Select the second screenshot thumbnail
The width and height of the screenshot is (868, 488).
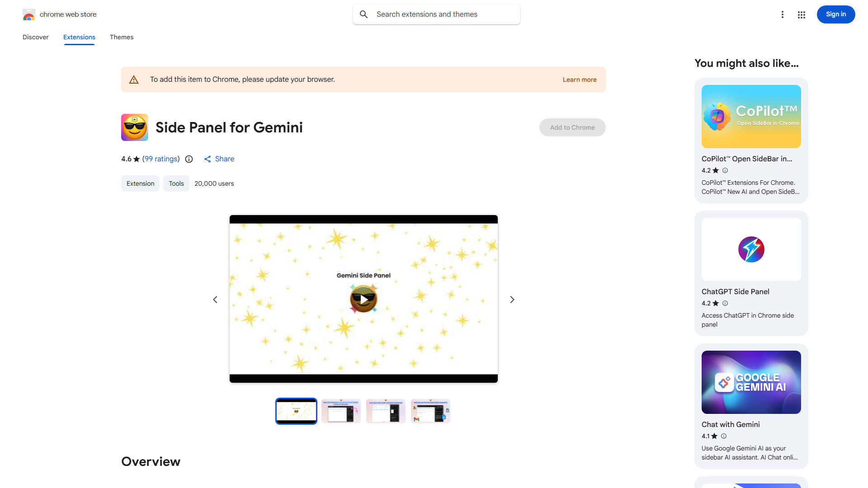pos(341,411)
